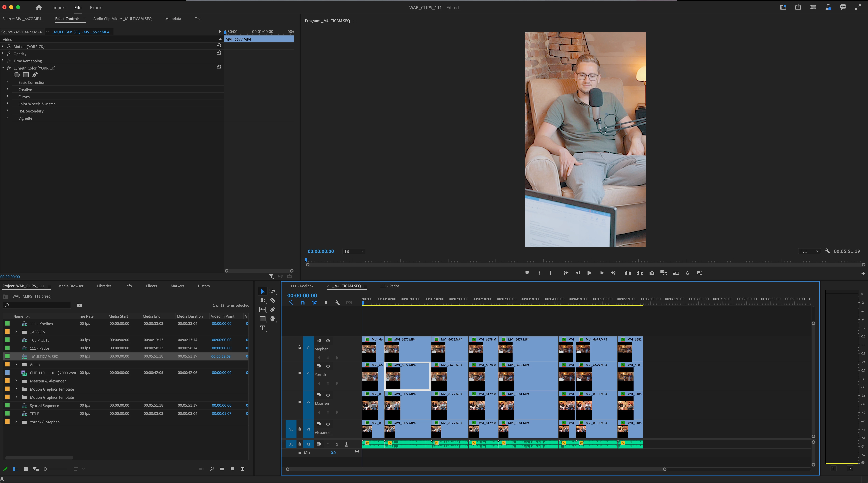The height and width of the screenshot is (483, 868).
Task: Toggle lock on the Yorrick V3 track
Action: point(300,373)
